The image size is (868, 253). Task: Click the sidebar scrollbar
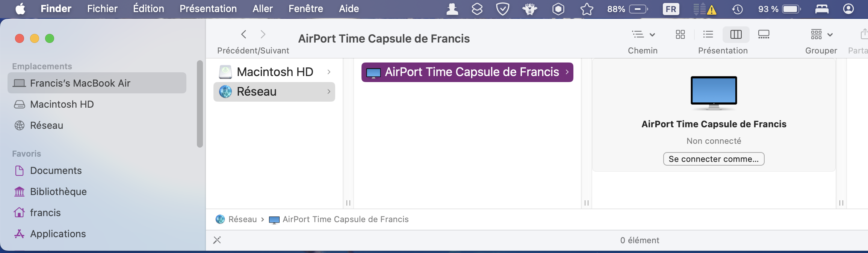200,104
